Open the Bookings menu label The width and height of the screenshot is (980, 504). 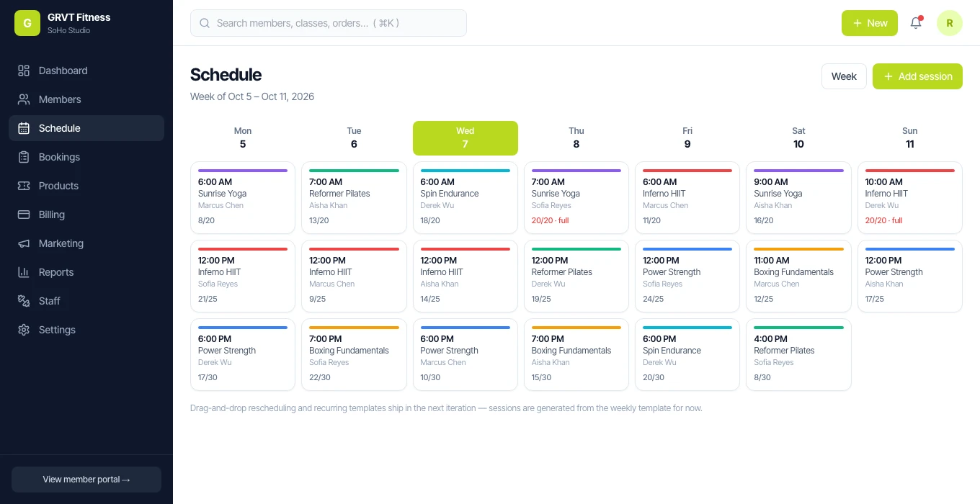tap(59, 157)
